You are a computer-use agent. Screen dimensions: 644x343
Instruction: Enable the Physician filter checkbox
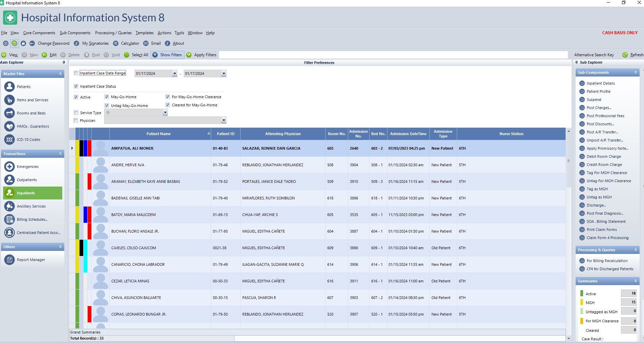(76, 121)
